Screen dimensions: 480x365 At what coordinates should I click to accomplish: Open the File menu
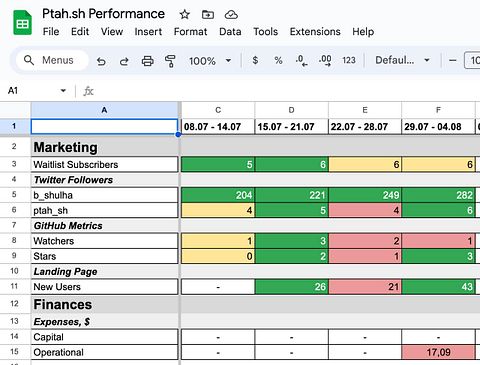pyautogui.click(x=51, y=32)
